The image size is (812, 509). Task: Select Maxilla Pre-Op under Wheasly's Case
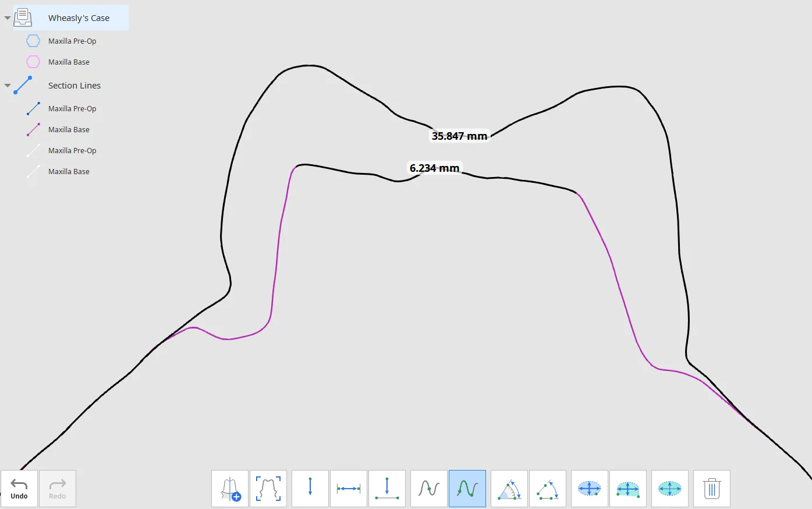coord(72,41)
